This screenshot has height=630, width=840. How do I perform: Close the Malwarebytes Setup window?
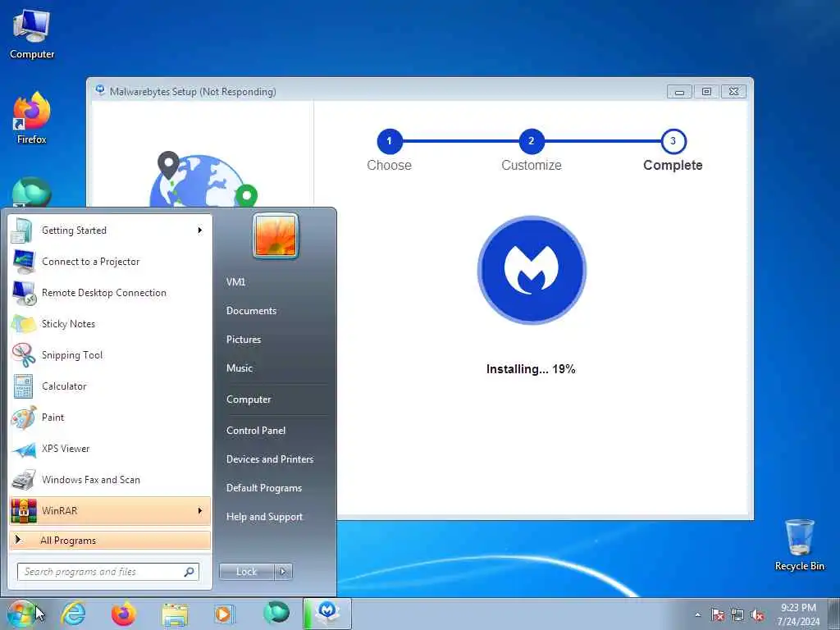coord(734,92)
